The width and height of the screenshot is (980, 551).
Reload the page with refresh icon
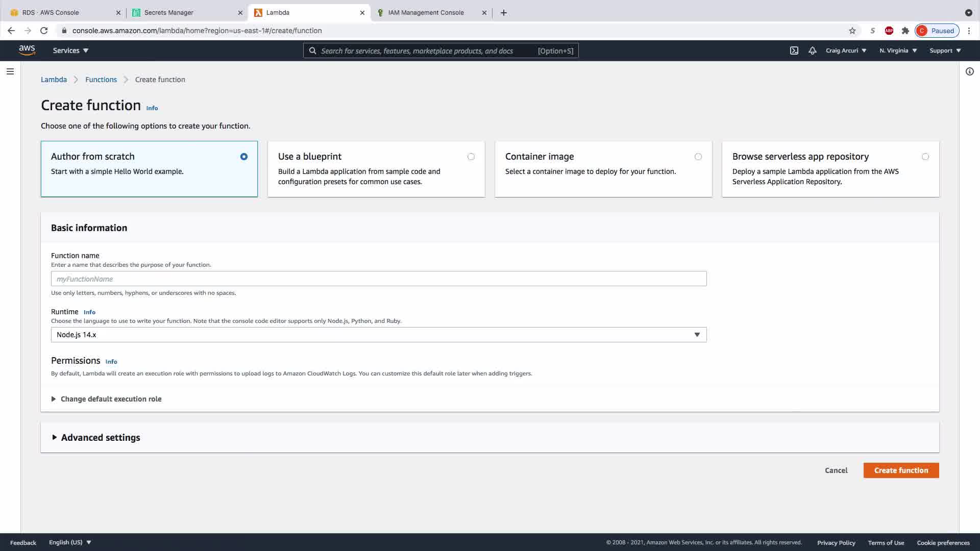coord(44,31)
